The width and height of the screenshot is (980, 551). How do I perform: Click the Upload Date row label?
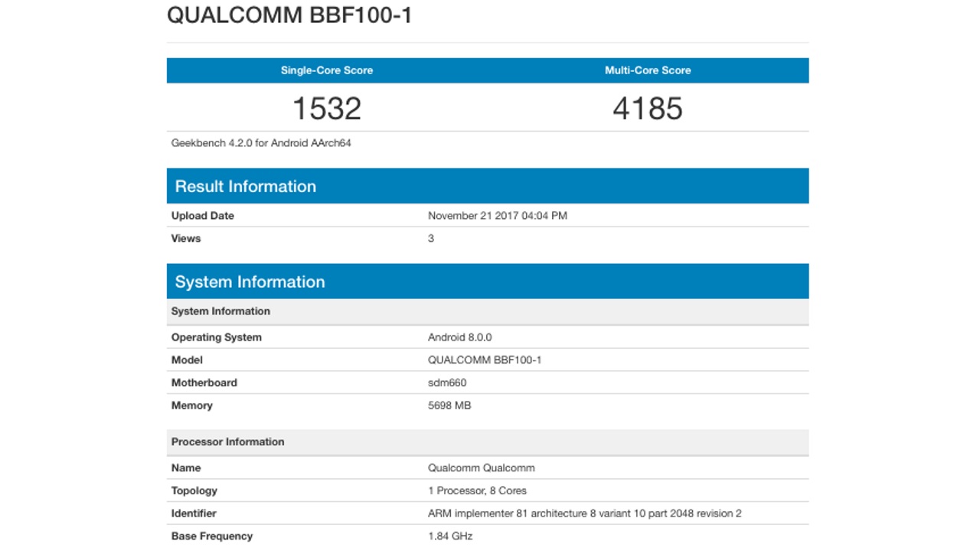203,216
